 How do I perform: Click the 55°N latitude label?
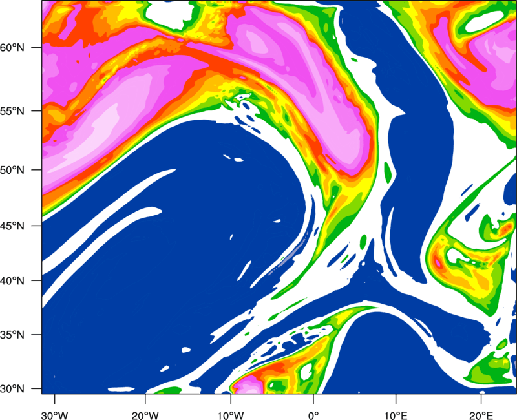(x=12, y=110)
